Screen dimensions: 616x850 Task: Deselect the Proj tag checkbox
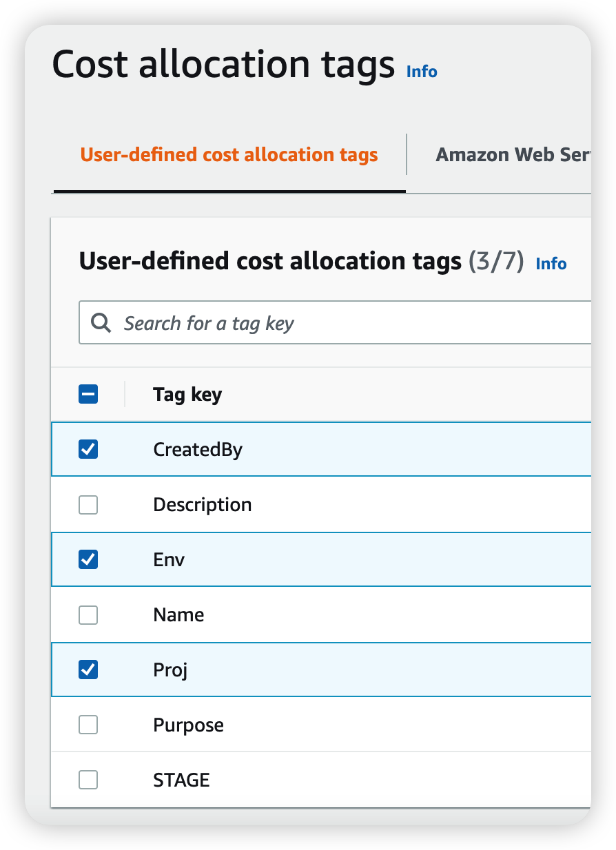[x=88, y=670]
